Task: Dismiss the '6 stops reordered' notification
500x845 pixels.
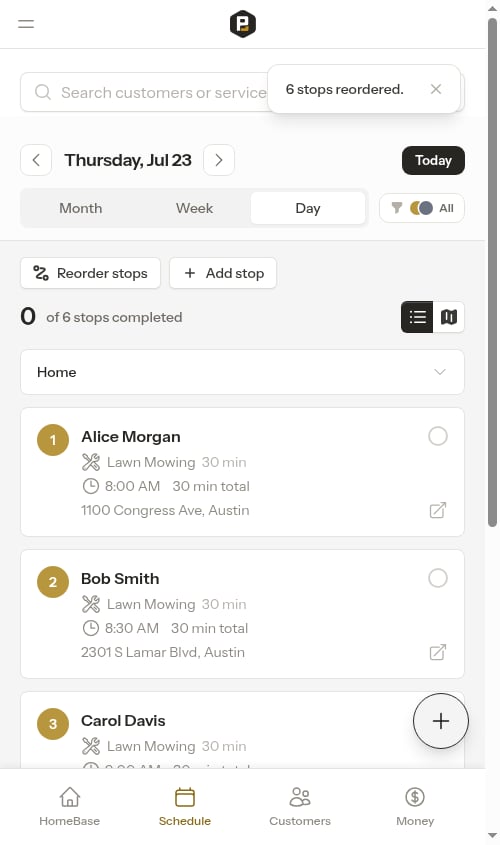Action: tap(436, 89)
